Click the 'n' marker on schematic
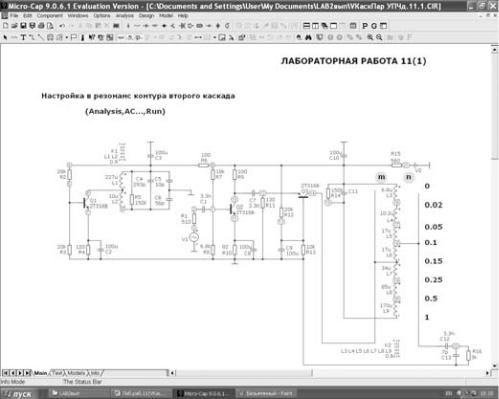 tap(409, 177)
